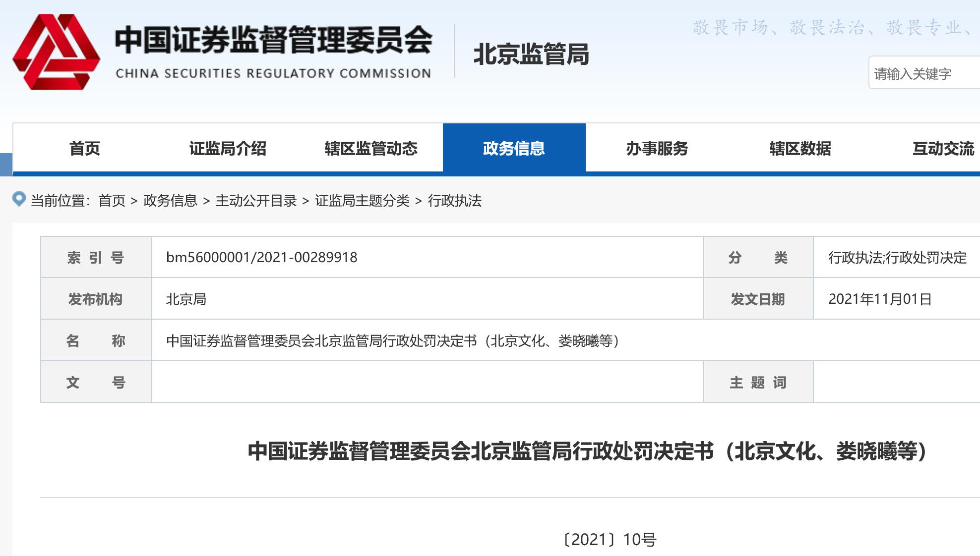
Task: Click the document name table cell text
Action: click(x=393, y=341)
